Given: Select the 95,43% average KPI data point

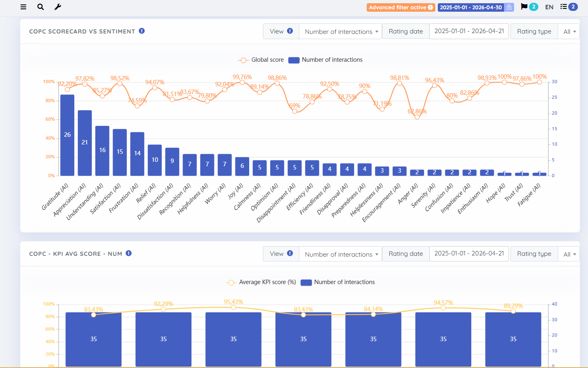Looking at the screenshot, I should [x=233, y=307].
